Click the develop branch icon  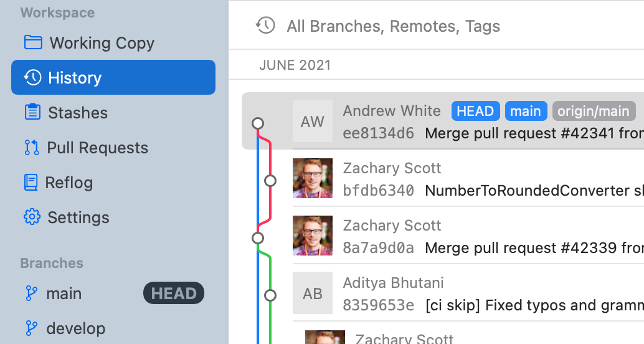31,328
